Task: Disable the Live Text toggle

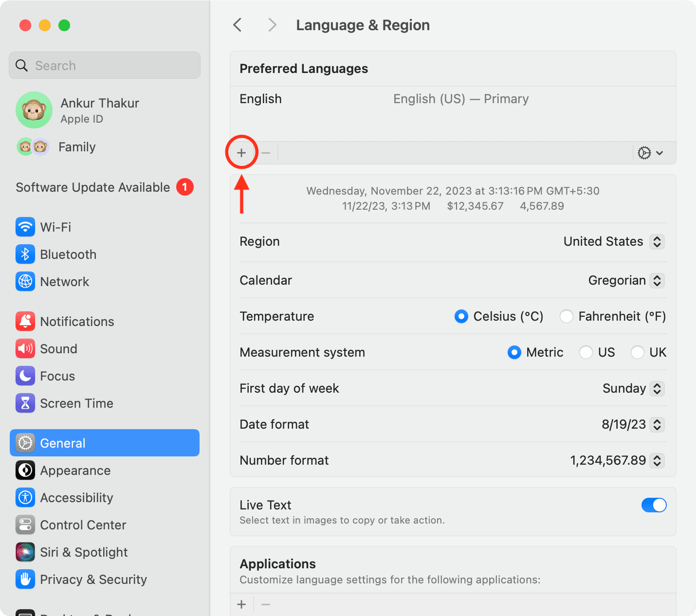Action: pos(654,505)
